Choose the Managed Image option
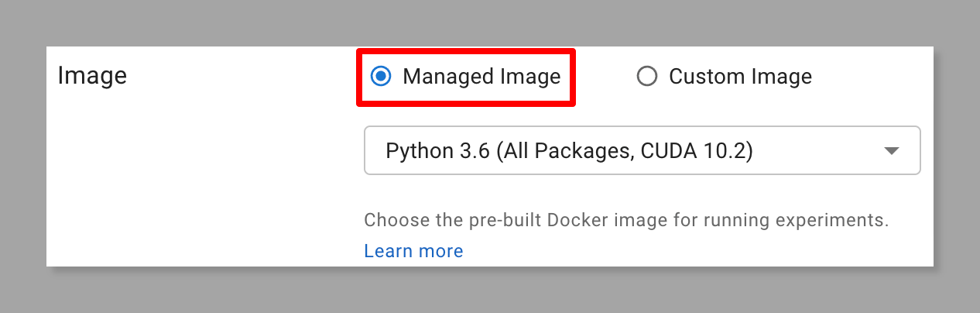The height and width of the screenshot is (313, 980). click(380, 76)
